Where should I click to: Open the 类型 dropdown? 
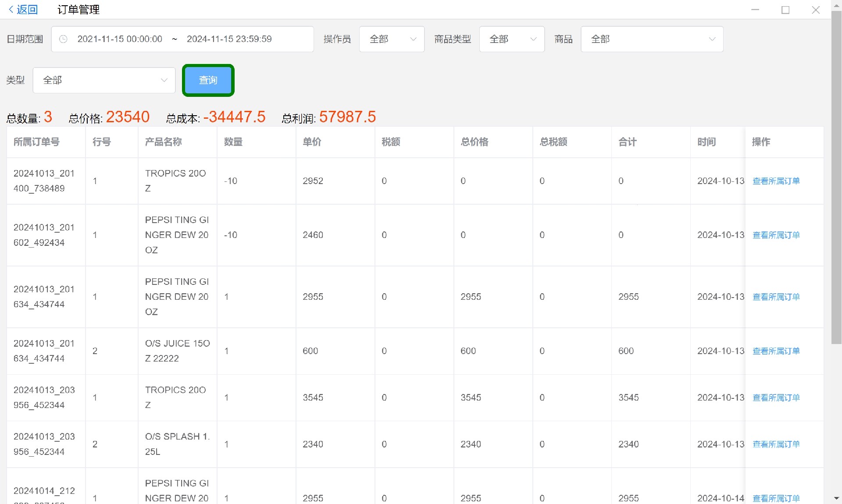pyautogui.click(x=104, y=80)
